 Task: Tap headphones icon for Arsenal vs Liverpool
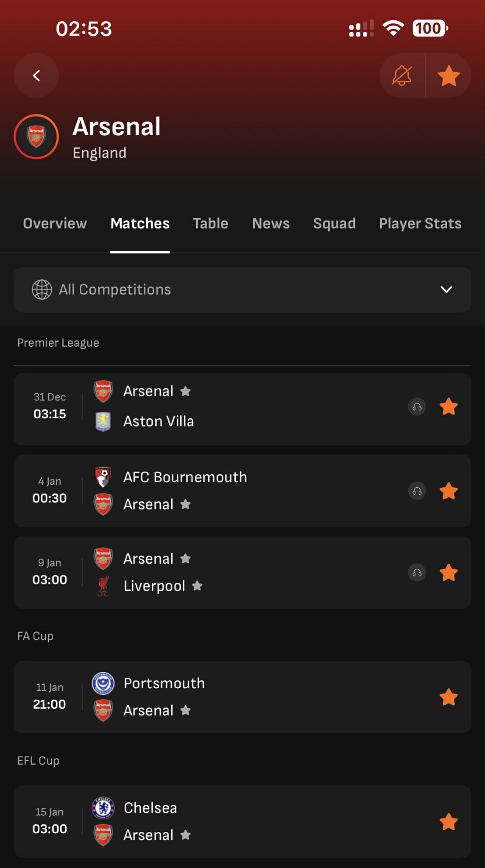click(x=417, y=573)
